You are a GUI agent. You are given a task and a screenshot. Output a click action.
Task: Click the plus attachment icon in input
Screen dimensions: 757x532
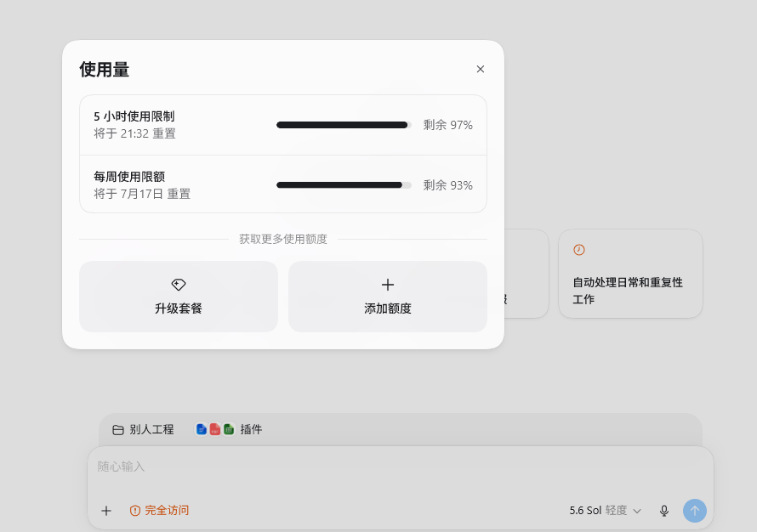pyautogui.click(x=106, y=510)
